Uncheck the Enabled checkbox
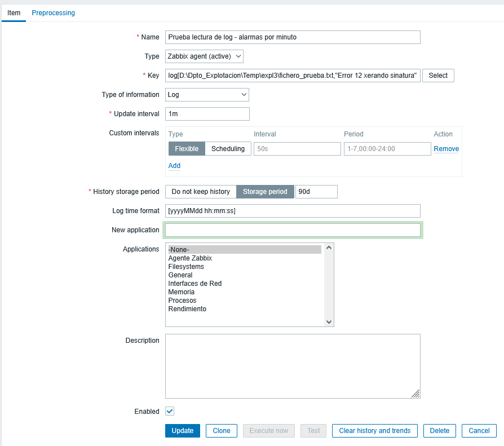The height and width of the screenshot is (446, 504). [170, 411]
